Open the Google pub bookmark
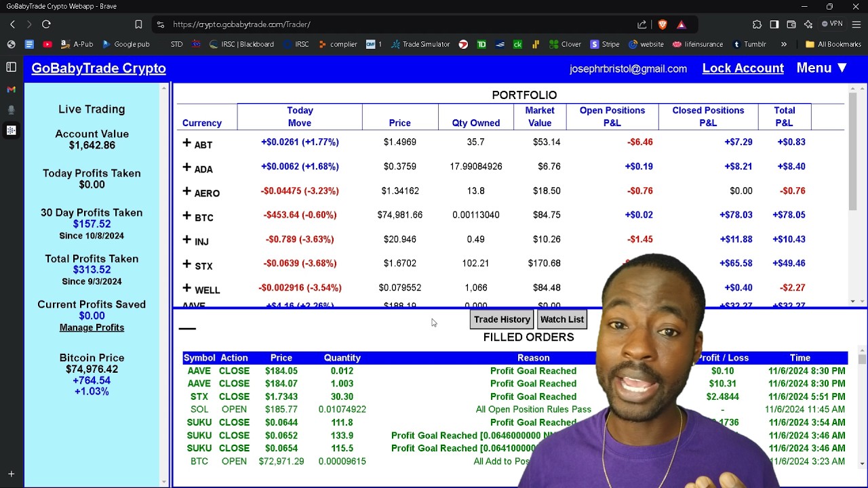Image resolution: width=868 pixels, height=488 pixels. 126,44
